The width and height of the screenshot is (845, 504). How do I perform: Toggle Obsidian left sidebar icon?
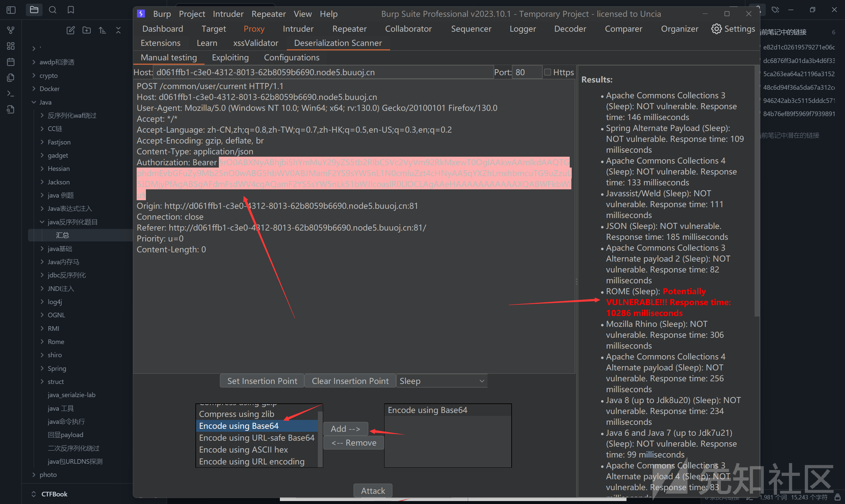(11, 10)
